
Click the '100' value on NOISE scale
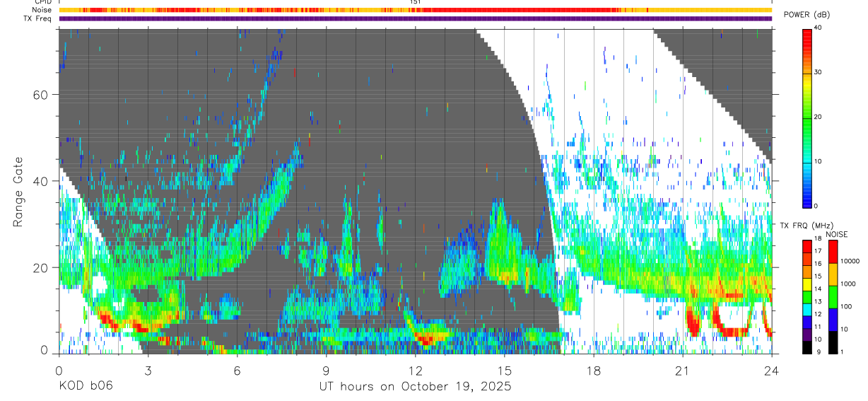(846, 306)
